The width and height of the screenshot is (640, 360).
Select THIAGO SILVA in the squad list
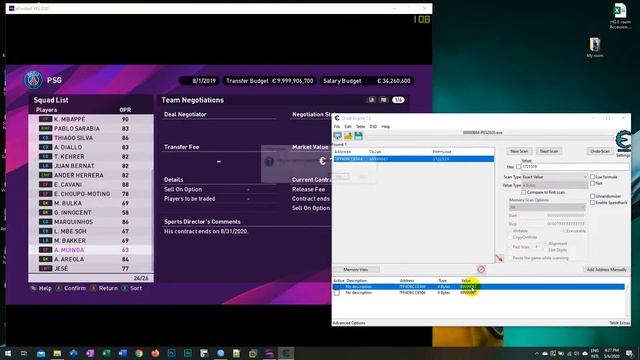click(91, 138)
